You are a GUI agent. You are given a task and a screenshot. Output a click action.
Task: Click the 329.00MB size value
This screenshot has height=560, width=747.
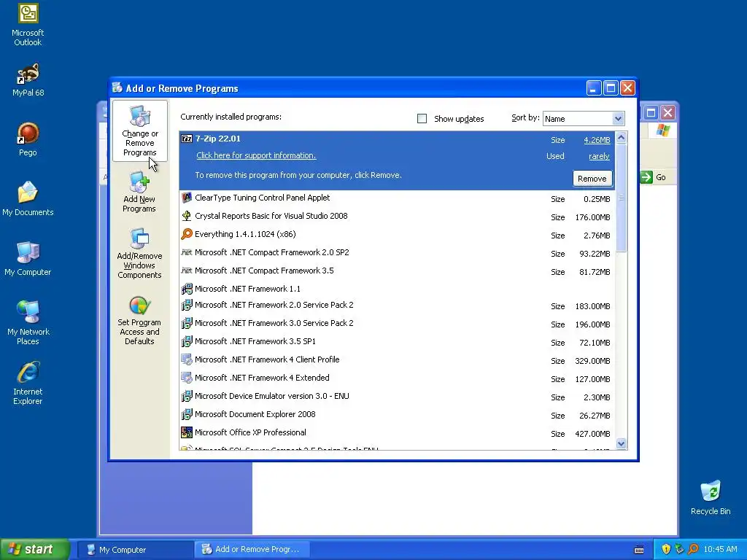click(592, 361)
